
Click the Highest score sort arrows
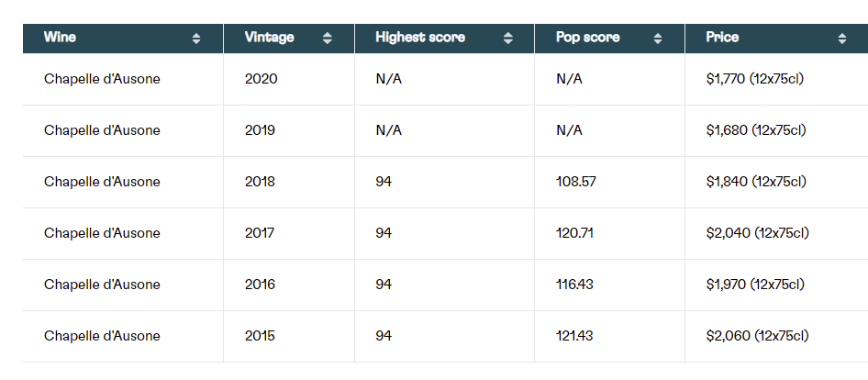pos(507,39)
